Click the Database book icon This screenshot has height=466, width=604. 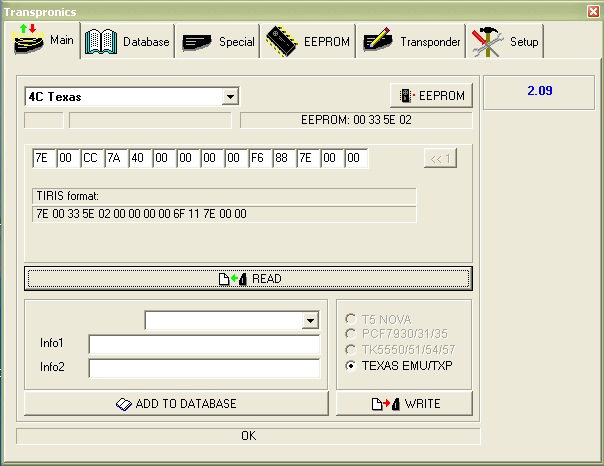(102, 41)
